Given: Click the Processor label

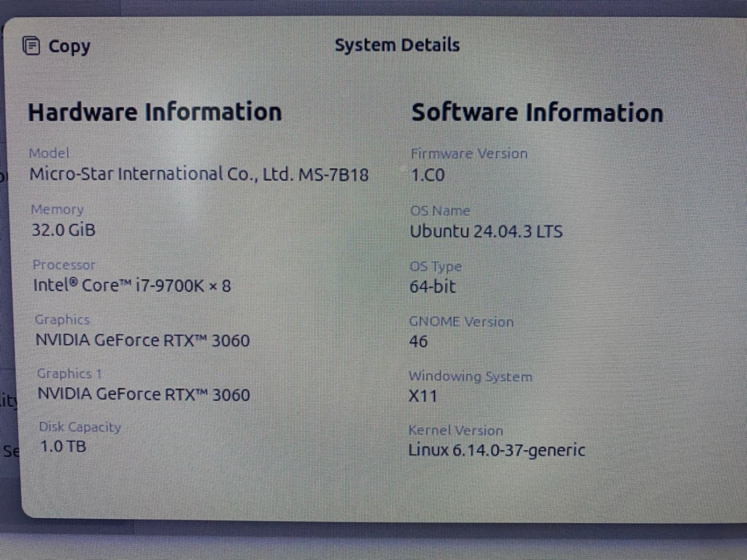Looking at the screenshot, I should pyautogui.click(x=64, y=265).
